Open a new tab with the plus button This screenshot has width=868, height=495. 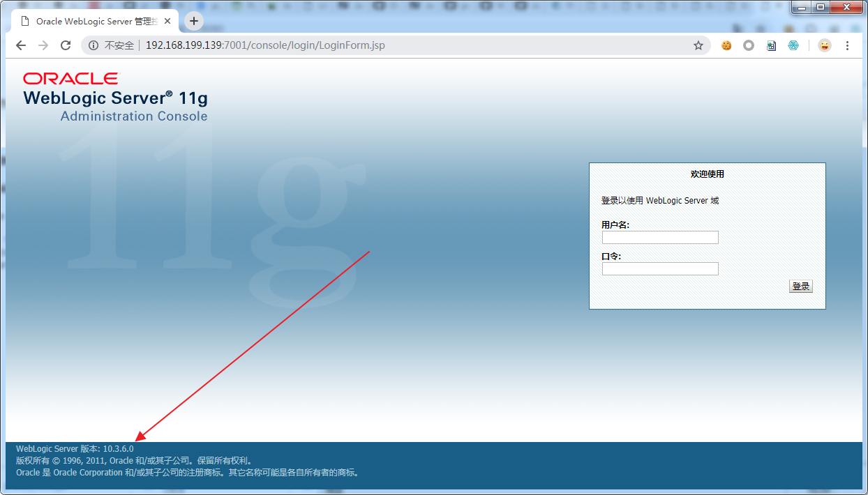coord(194,21)
